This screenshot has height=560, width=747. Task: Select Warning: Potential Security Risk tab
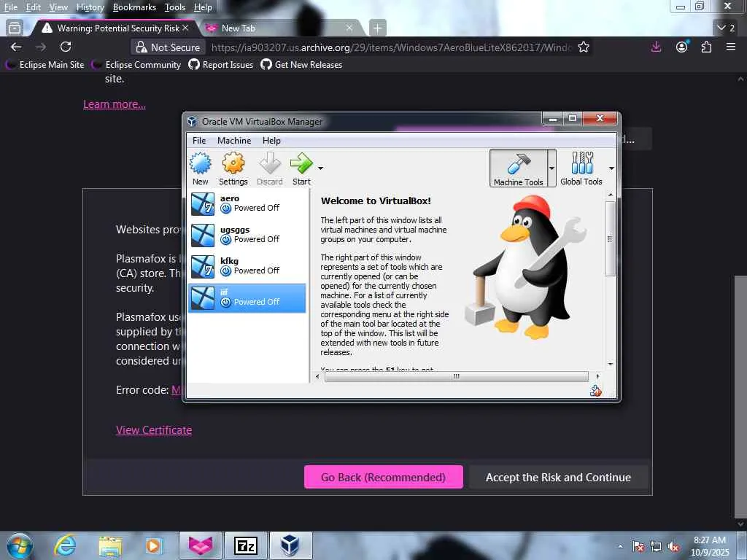115,28
